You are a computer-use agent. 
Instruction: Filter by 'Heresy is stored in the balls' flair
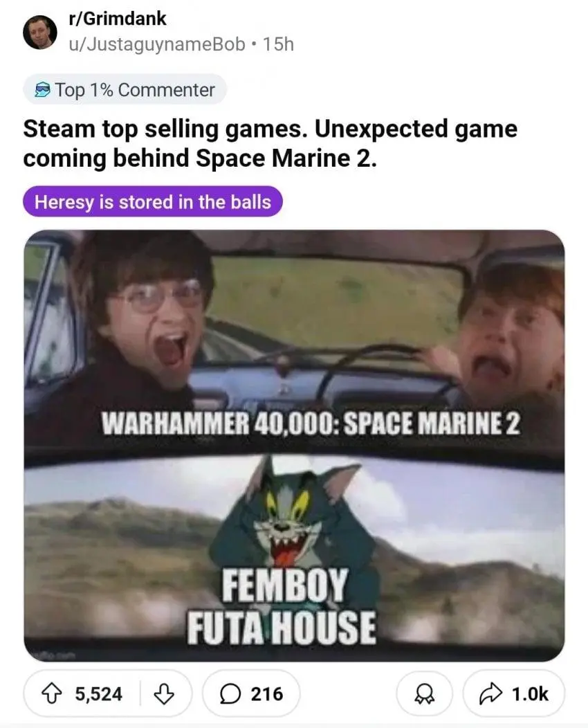click(x=153, y=201)
